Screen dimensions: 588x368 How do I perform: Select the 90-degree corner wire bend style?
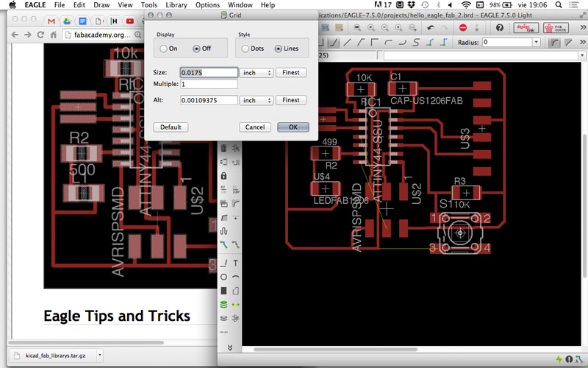(x=375, y=43)
